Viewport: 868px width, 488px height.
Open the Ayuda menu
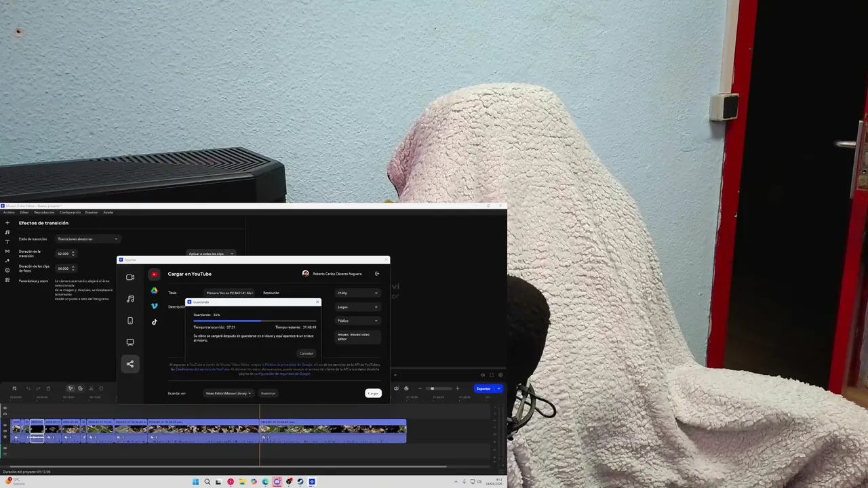[x=108, y=212]
